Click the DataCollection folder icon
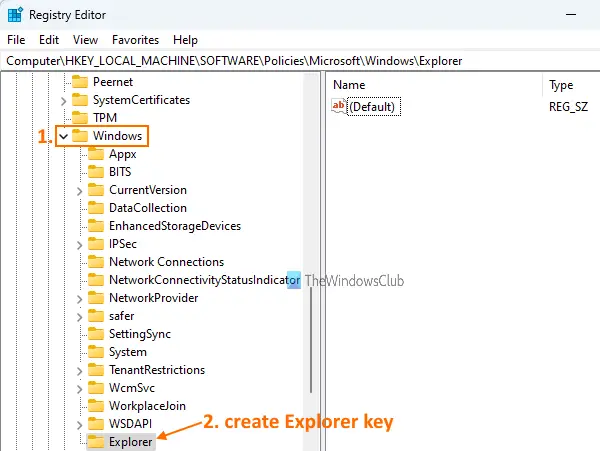This screenshot has width=600, height=451. tap(96, 208)
